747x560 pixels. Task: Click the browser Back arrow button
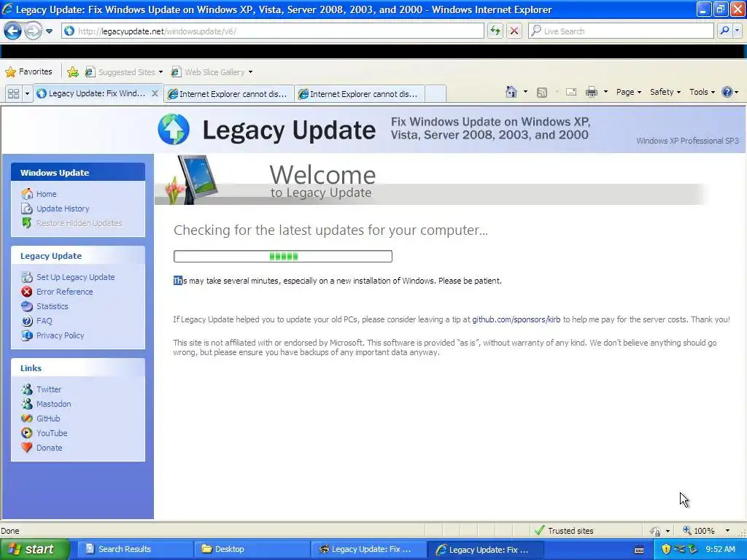click(13, 31)
